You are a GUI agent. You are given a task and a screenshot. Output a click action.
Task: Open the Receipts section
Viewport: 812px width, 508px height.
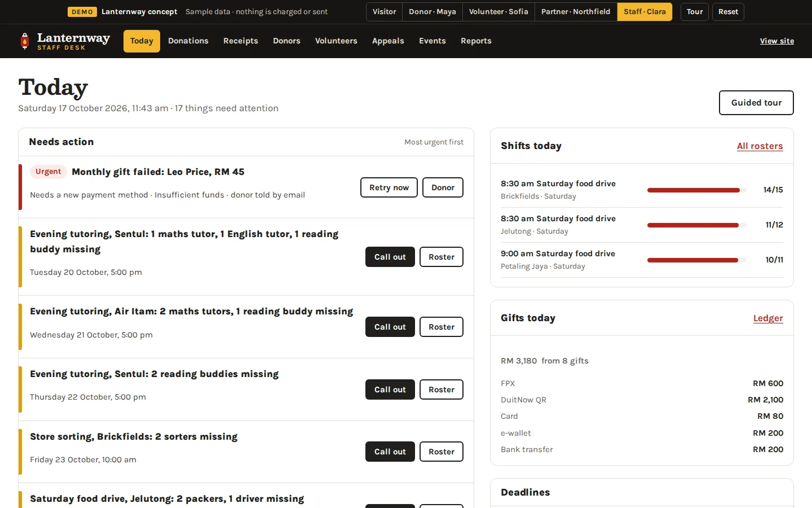point(241,41)
